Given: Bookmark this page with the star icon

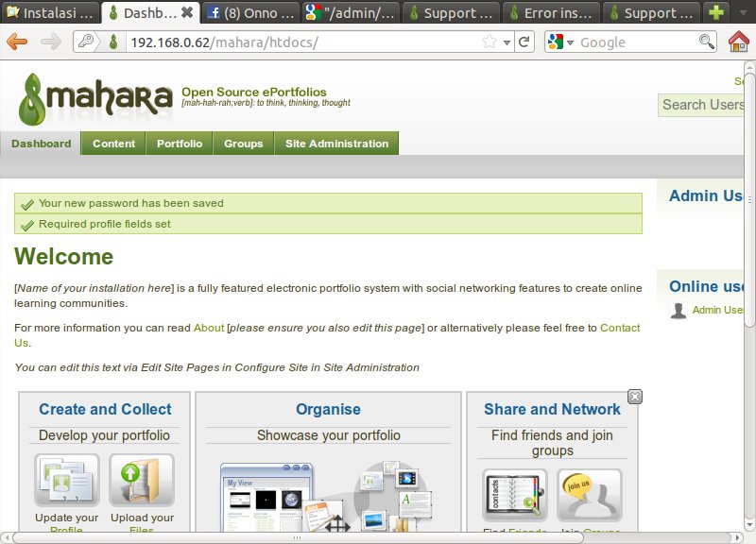Looking at the screenshot, I should [490, 42].
